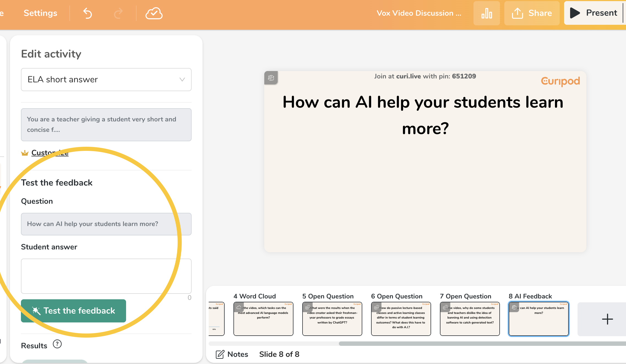Click the Results help question mark icon
626x364 pixels.
(57, 344)
